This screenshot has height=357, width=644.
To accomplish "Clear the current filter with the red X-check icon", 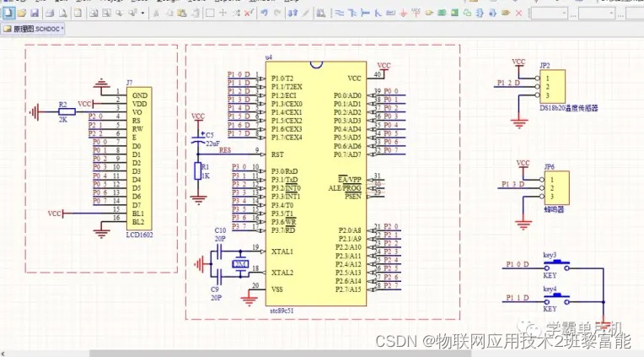I will click(249, 14).
